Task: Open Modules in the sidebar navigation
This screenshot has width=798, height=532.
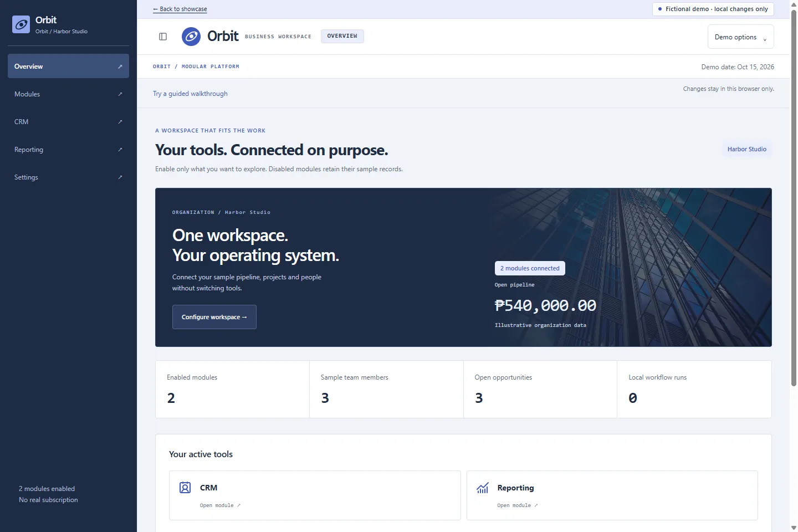Action: [x=68, y=94]
